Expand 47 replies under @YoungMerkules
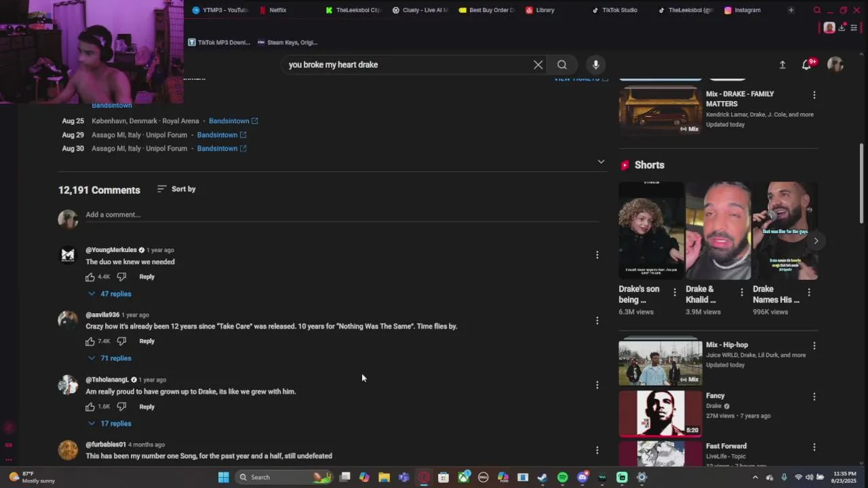Viewport: 868px width, 488px height. pos(110,293)
